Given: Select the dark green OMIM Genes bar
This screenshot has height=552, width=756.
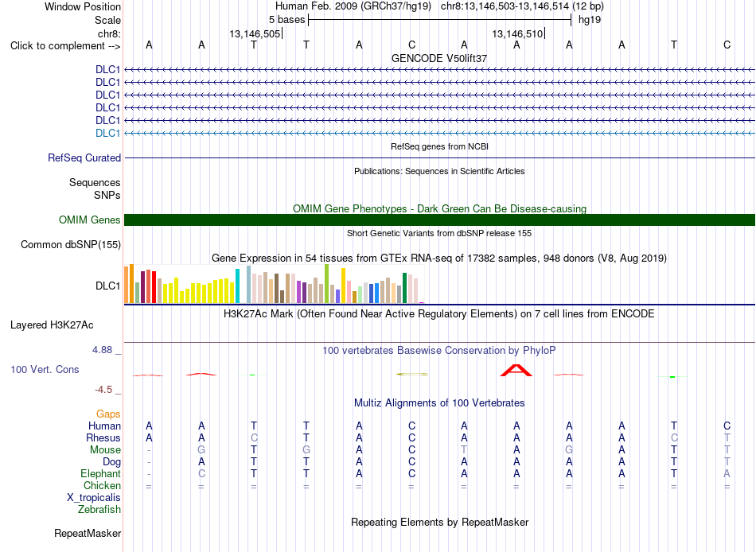Looking at the screenshot, I should pos(439,220).
